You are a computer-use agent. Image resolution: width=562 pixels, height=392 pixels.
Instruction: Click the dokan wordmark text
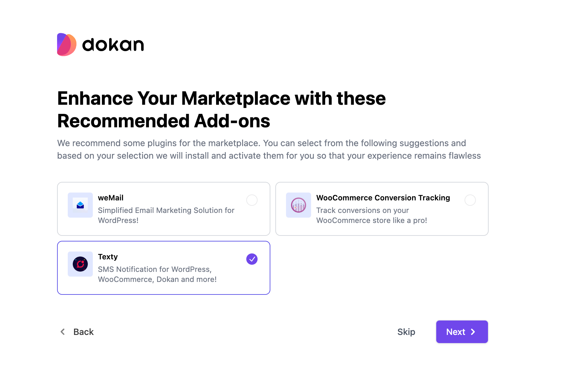point(113,45)
